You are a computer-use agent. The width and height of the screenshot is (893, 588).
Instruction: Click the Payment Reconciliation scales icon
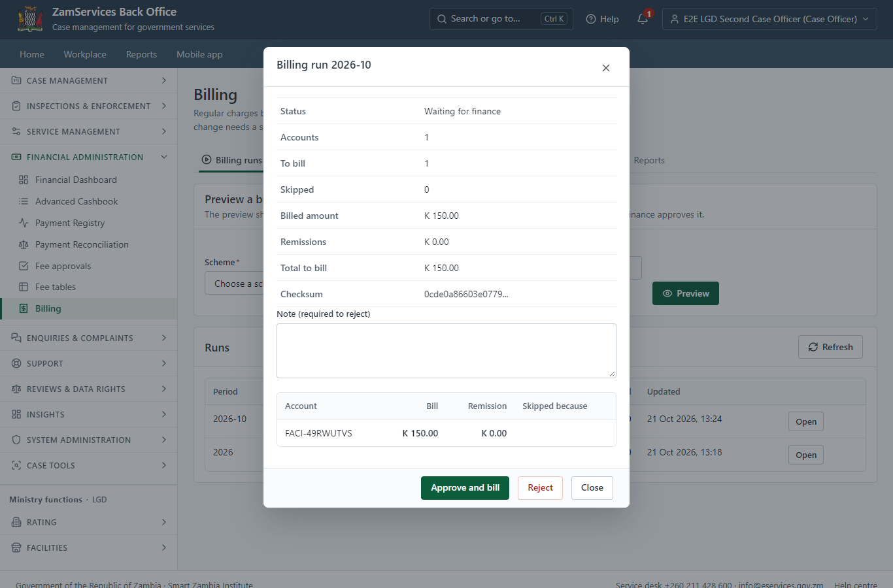coord(24,244)
